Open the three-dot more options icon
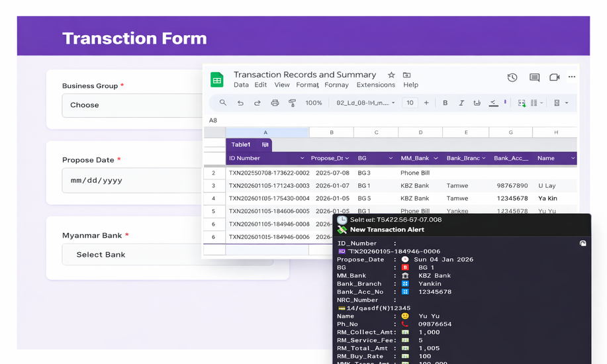Viewport: 607px width, 364px height. pyautogui.click(x=572, y=77)
